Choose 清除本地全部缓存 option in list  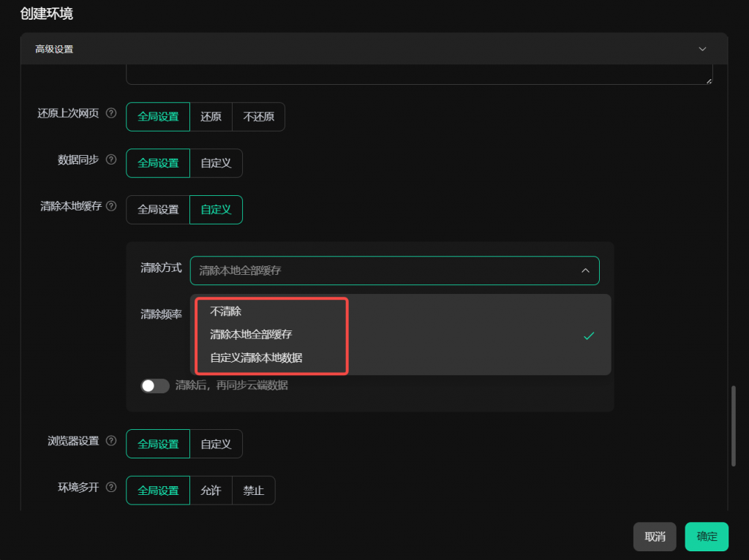point(251,335)
